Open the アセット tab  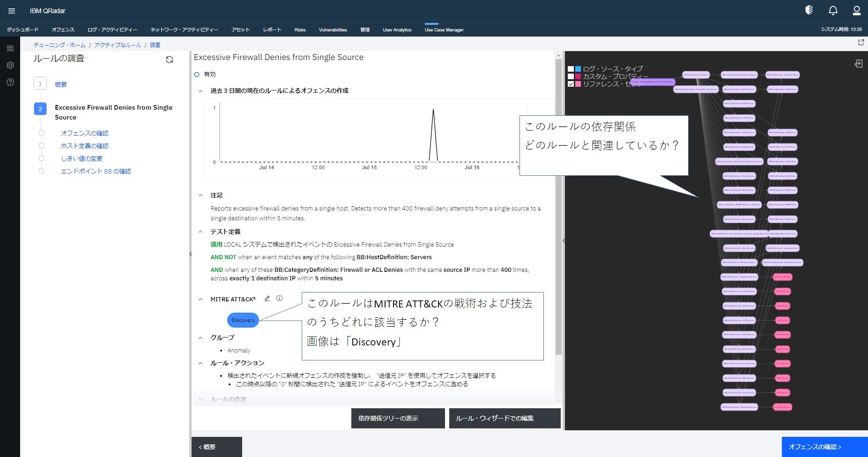241,30
